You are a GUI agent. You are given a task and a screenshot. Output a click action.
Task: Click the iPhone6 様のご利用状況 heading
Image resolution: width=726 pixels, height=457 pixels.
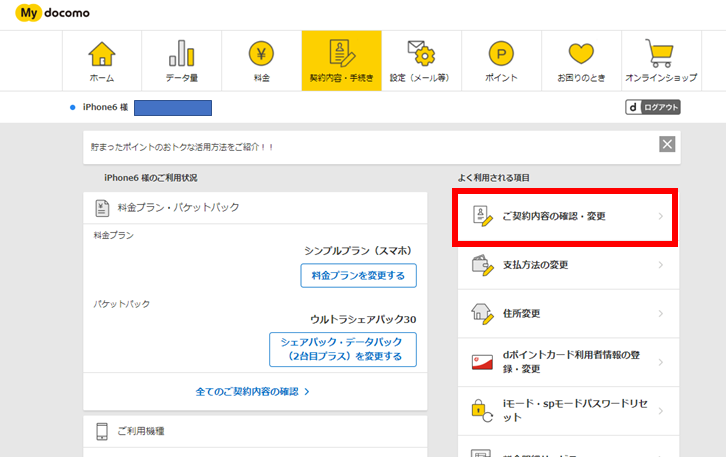pyautogui.click(x=150, y=178)
